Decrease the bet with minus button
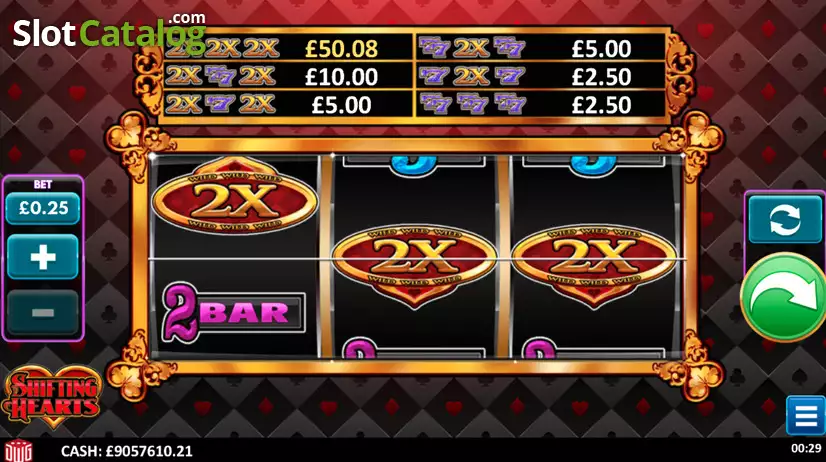The height and width of the screenshot is (462, 826). coord(43,312)
